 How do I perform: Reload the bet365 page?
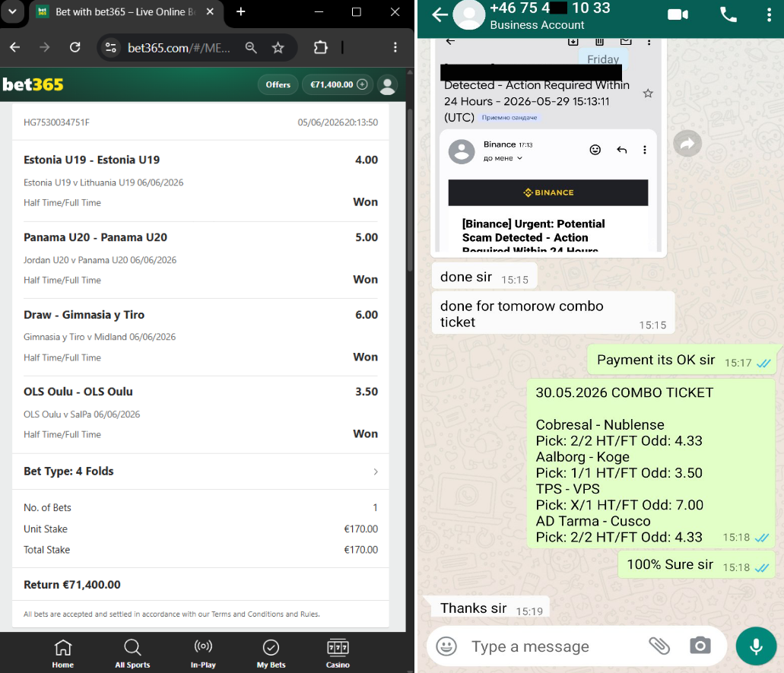(75, 47)
